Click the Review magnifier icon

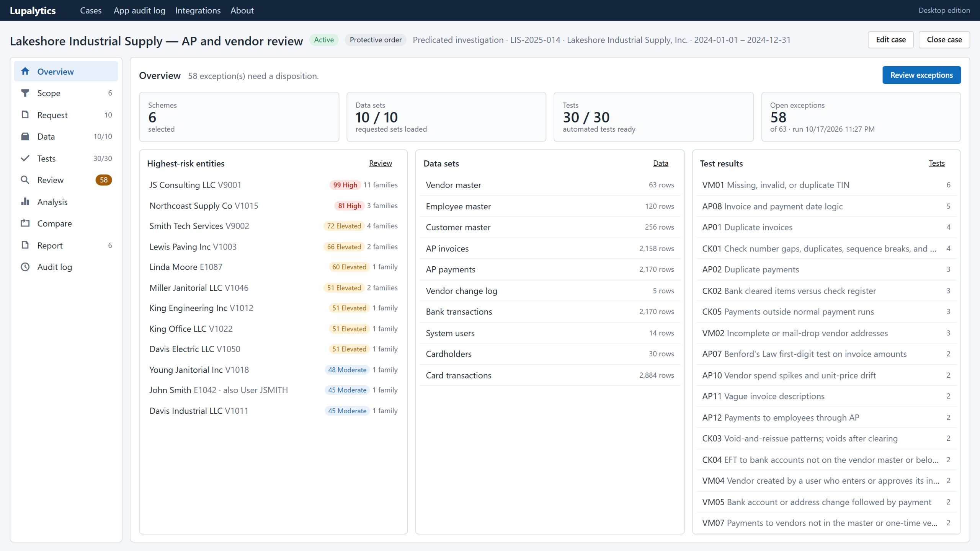pos(25,180)
